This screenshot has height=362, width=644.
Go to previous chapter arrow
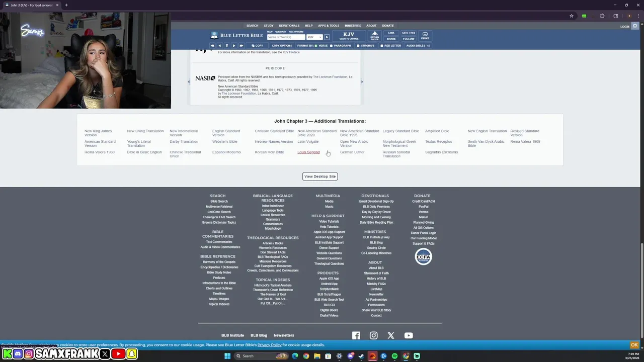pos(219,46)
